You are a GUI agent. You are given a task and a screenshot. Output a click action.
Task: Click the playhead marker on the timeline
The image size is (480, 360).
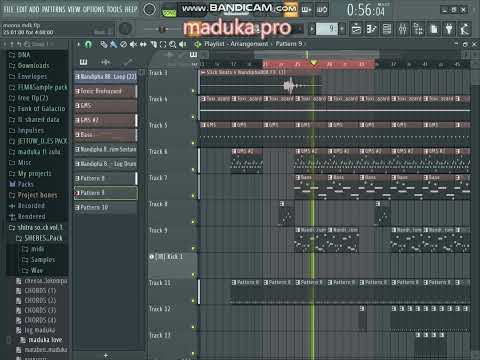coord(313,63)
